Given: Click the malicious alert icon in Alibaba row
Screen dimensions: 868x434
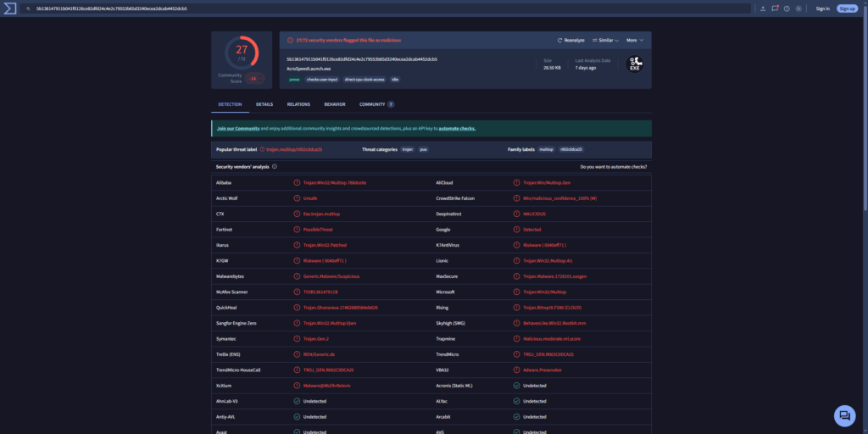Looking at the screenshot, I should [x=297, y=183].
